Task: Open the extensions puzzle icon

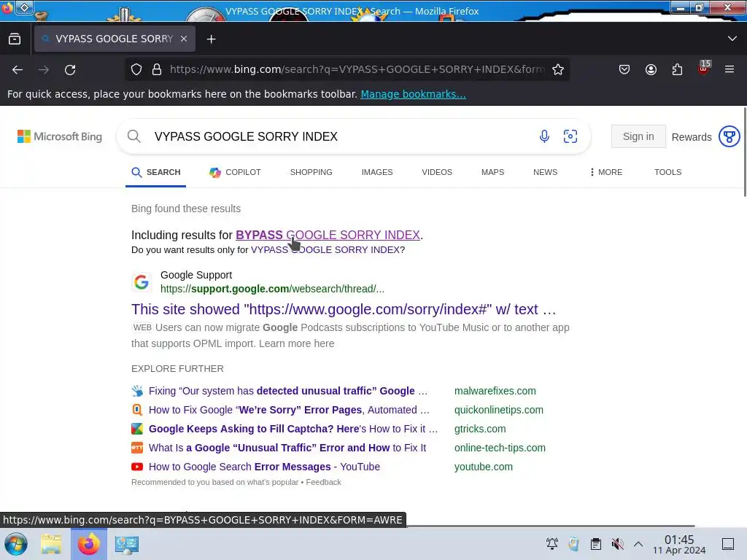Action: 677,69
